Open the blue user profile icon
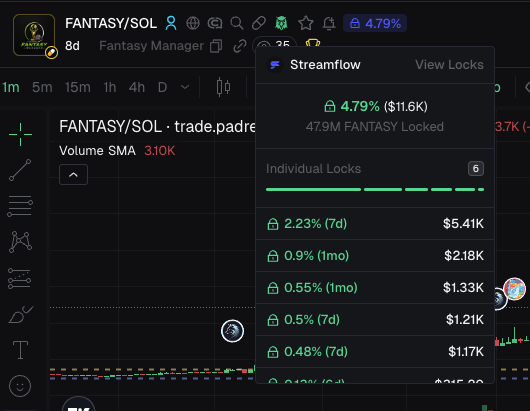Screen dimensions: 530x411 [171, 23]
